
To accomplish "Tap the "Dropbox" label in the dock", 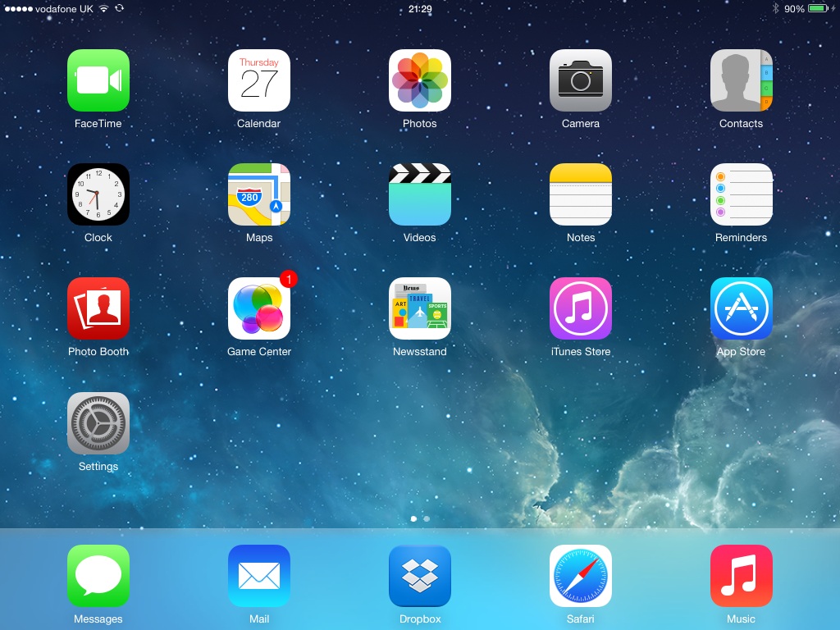I will pos(420,619).
